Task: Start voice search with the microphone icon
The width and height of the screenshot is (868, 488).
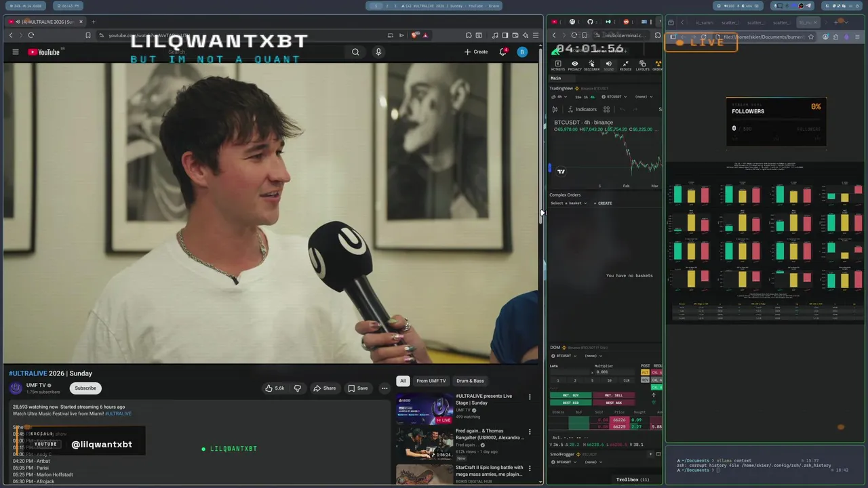Action: pos(378,52)
